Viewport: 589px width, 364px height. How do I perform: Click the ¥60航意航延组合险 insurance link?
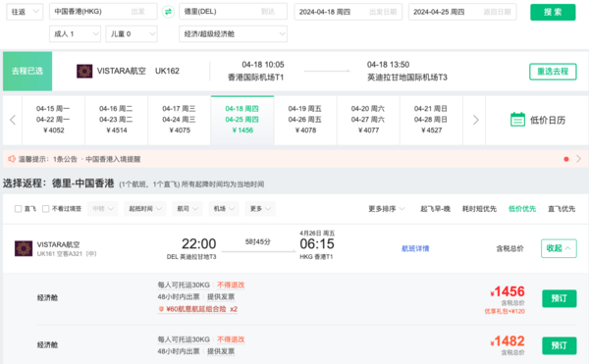[x=198, y=309]
